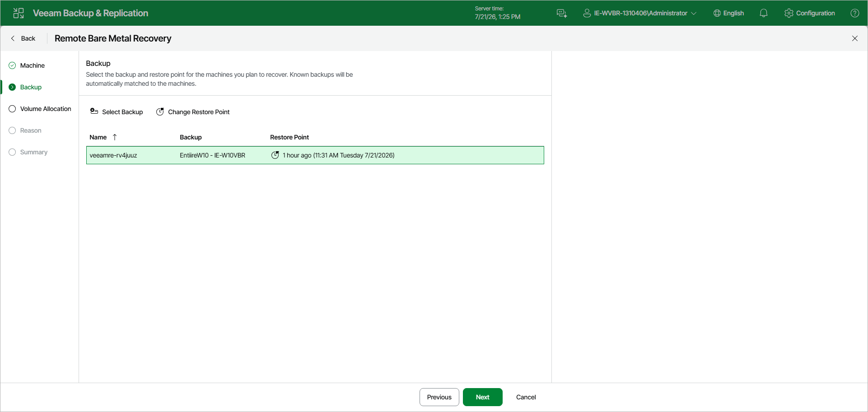Click the globe language icon
Viewport: 868px width, 412px height.
[717, 13]
